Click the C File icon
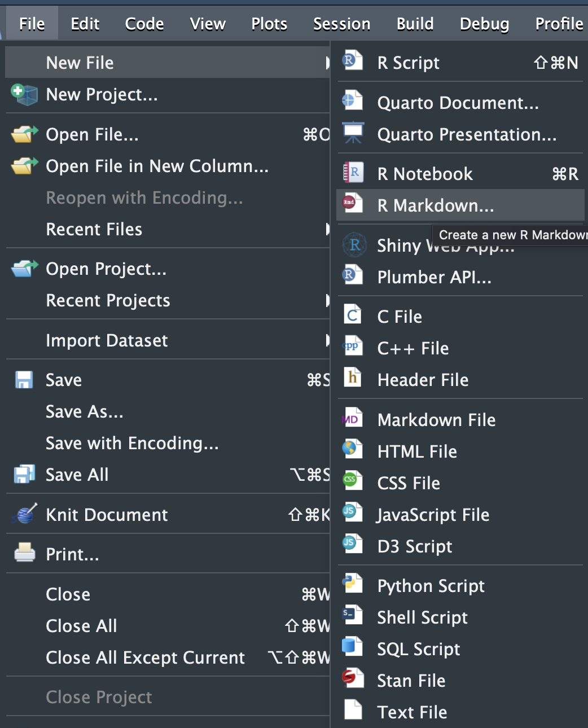Image resolution: width=588 pixels, height=728 pixels. click(x=353, y=314)
